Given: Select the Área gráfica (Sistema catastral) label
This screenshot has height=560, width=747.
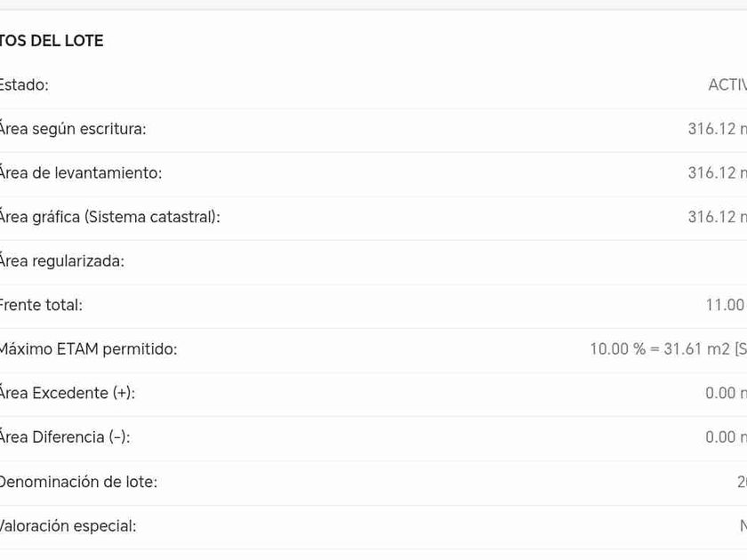Looking at the screenshot, I should 109,217.
